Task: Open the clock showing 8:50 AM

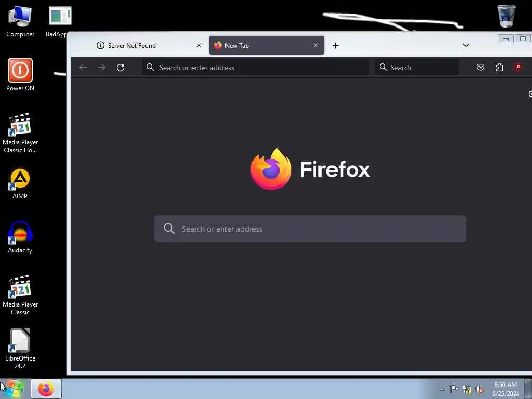Action: 506,389
